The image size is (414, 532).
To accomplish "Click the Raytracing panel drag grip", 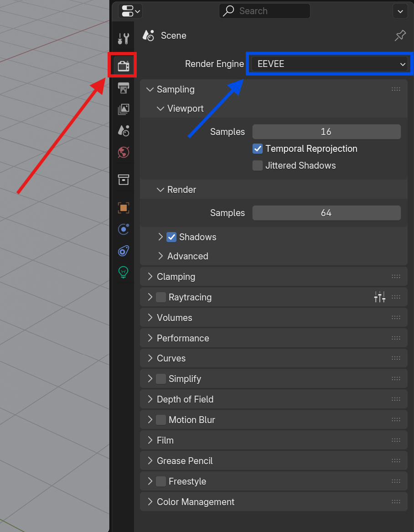I will click(x=396, y=297).
